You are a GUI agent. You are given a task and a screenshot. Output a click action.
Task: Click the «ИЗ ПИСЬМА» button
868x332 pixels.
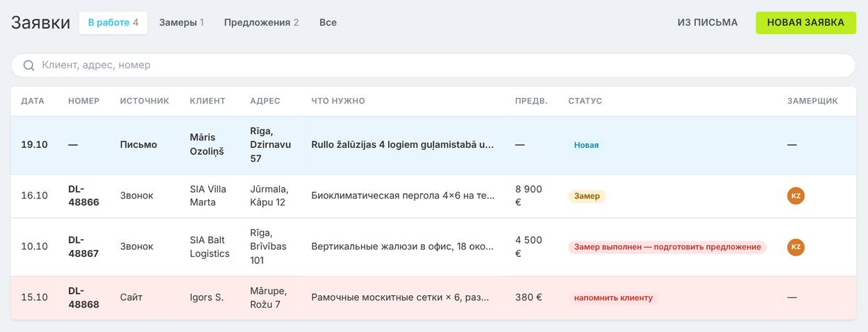click(708, 22)
